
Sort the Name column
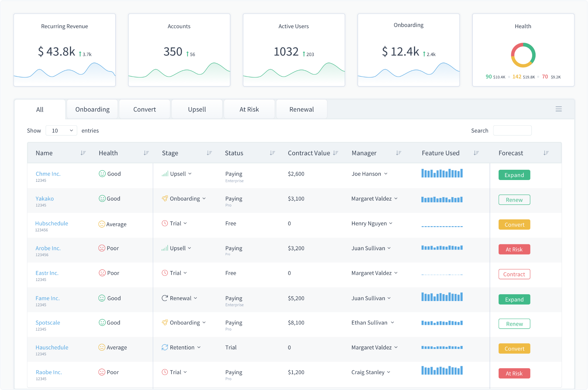83,153
